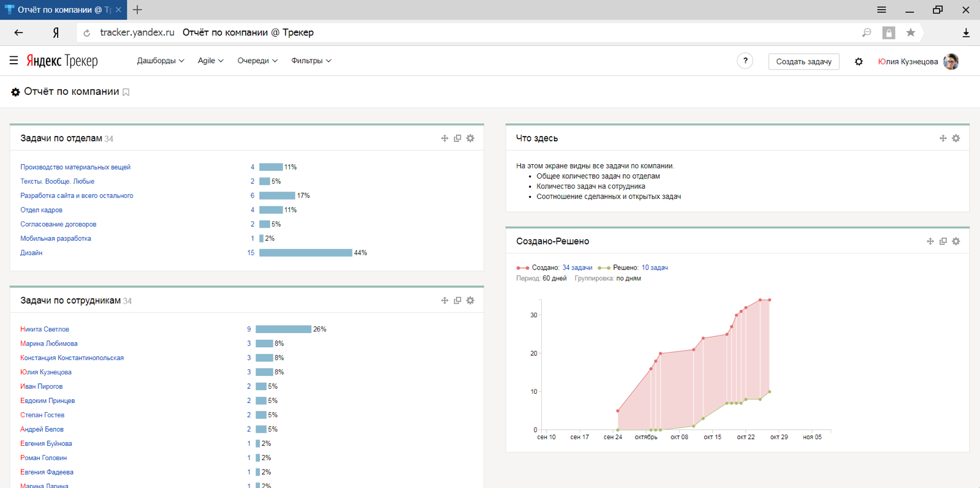Open tracker settings gear near user name
The height and width of the screenshot is (488, 980).
[x=859, y=61]
